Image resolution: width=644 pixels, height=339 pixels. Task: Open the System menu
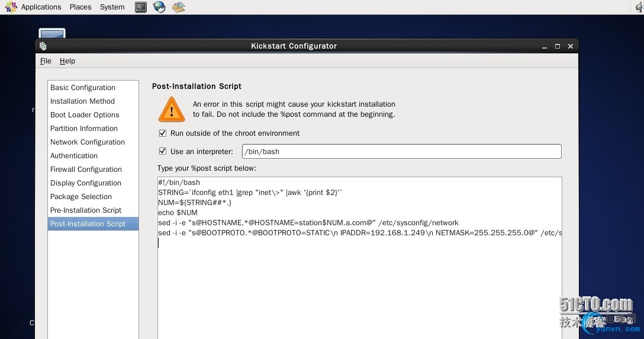112,7
